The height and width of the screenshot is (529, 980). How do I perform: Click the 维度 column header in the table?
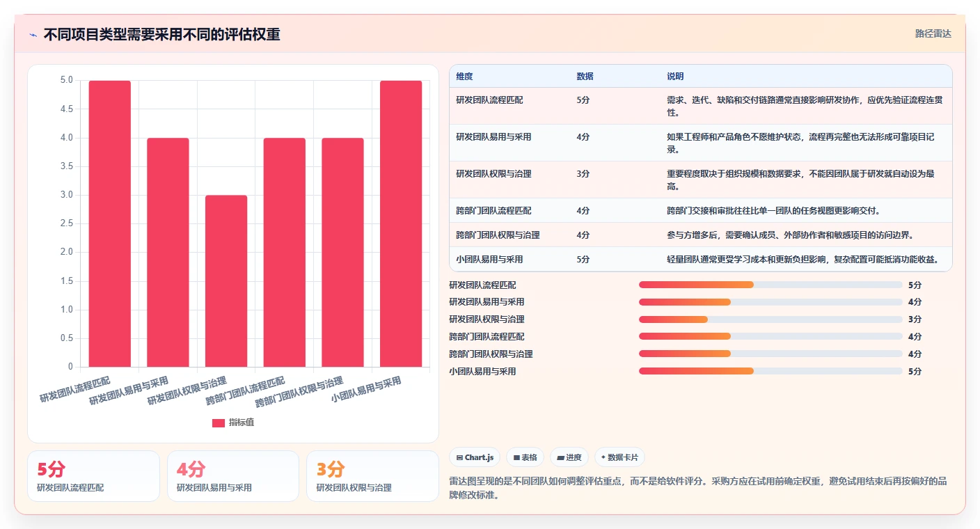(x=464, y=77)
